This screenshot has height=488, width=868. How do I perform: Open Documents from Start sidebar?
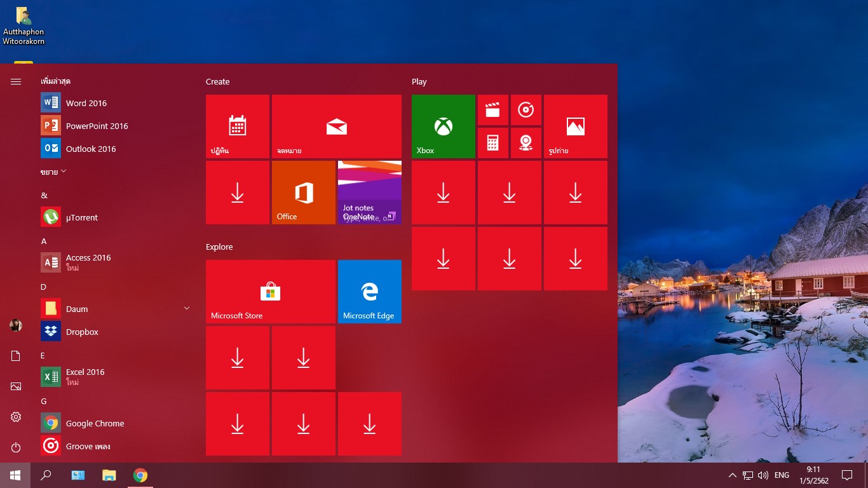coord(16,356)
